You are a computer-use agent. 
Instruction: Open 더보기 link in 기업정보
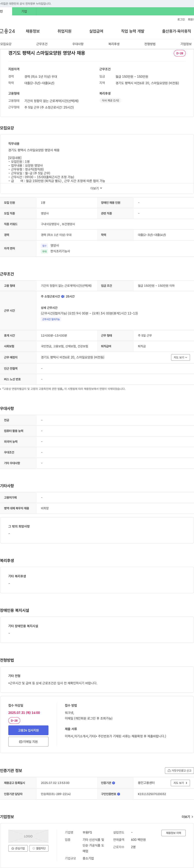[187, 817]
